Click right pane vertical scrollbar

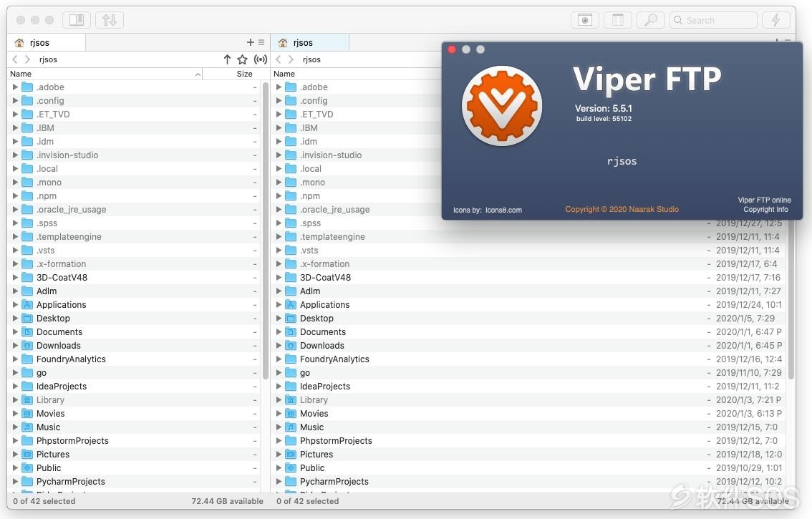pyautogui.click(x=791, y=298)
